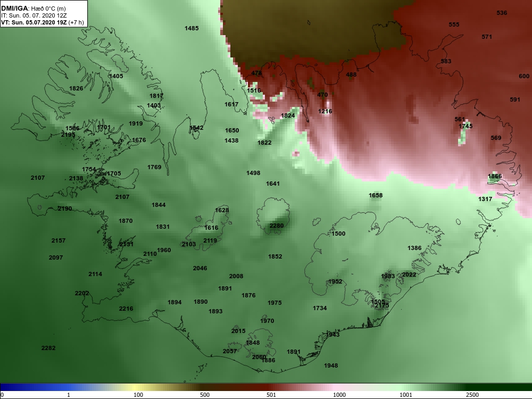Click the 555 height value

(x=454, y=24)
